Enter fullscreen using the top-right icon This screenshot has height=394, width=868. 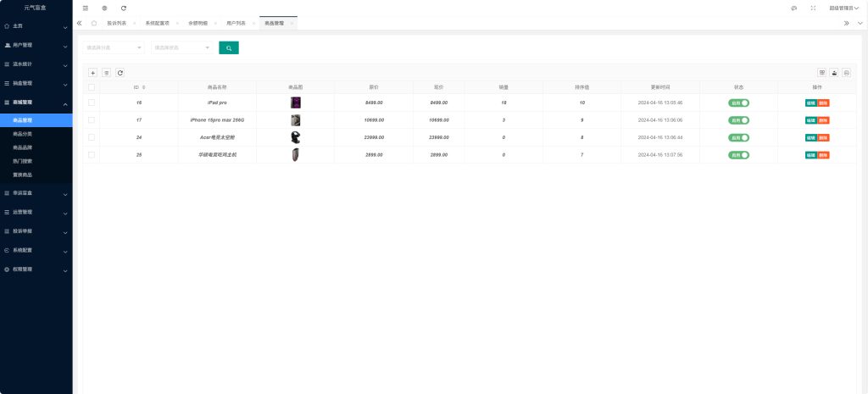[x=814, y=8]
